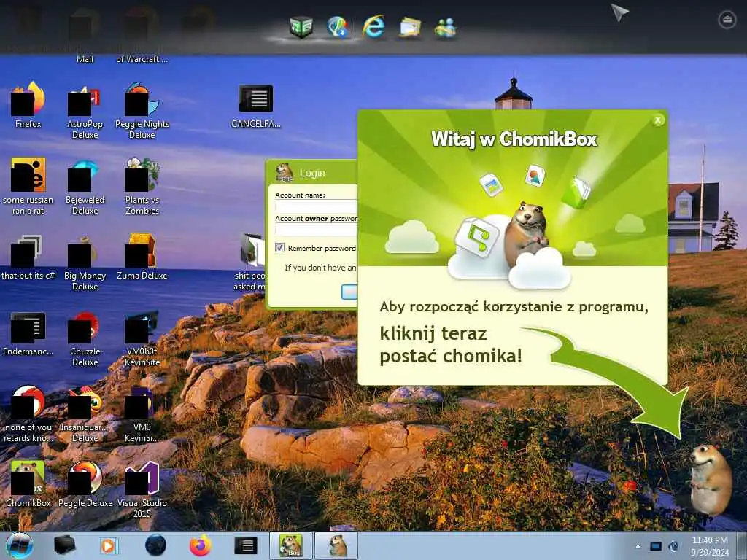
Task: Open the green cube dock icon
Action: pos(301,26)
